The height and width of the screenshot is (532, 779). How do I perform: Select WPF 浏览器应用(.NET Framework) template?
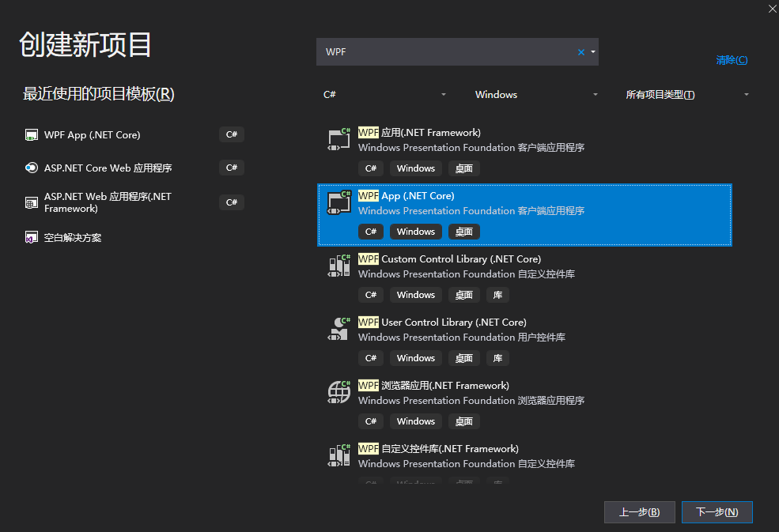tap(433, 386)
